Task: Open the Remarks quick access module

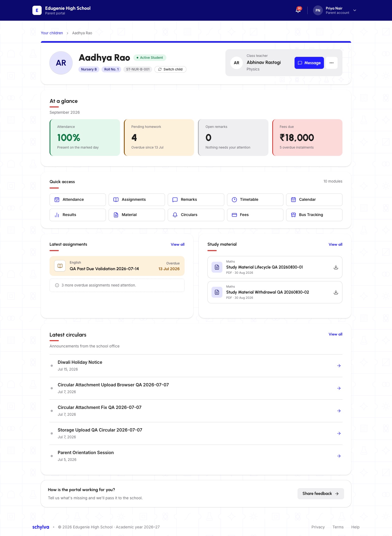Action: pyautogui.click(x=196, y=200)
